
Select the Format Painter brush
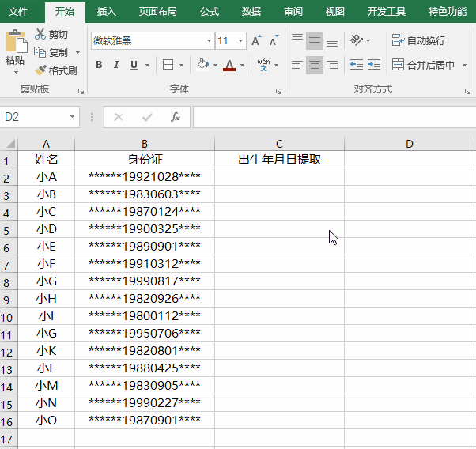point(40,70)
